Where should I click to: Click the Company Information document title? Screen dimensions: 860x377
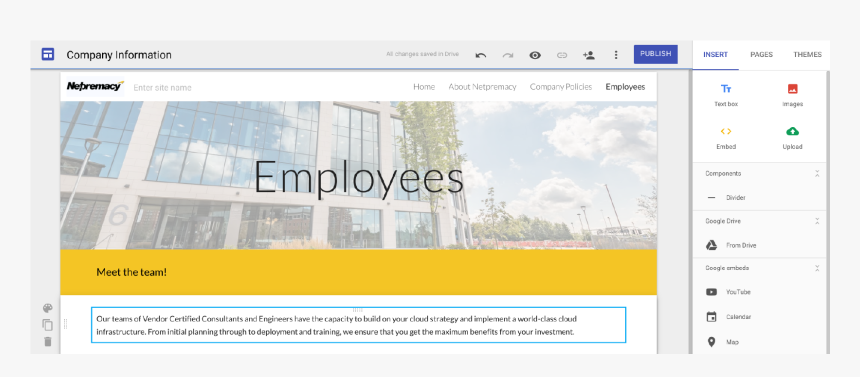coord(119,55)
